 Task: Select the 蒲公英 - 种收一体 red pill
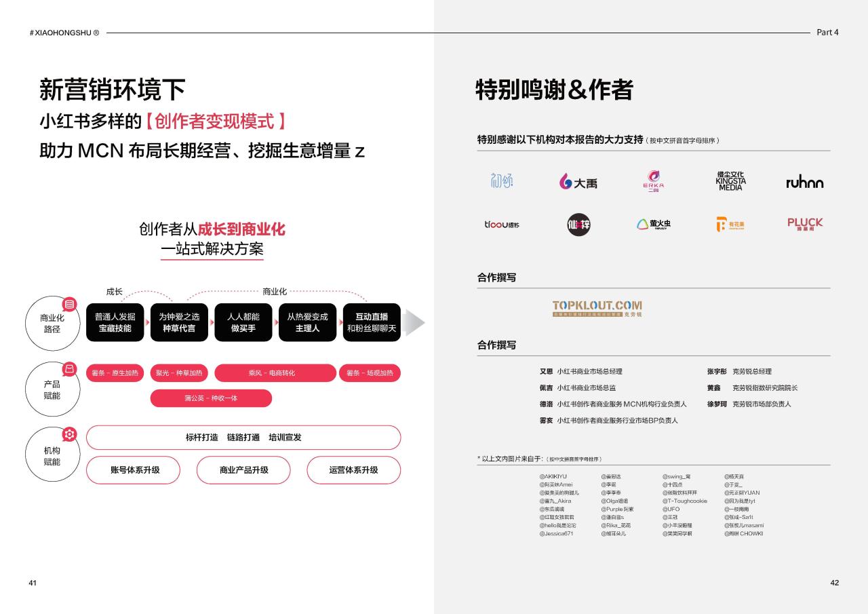[x=211, y=398]
